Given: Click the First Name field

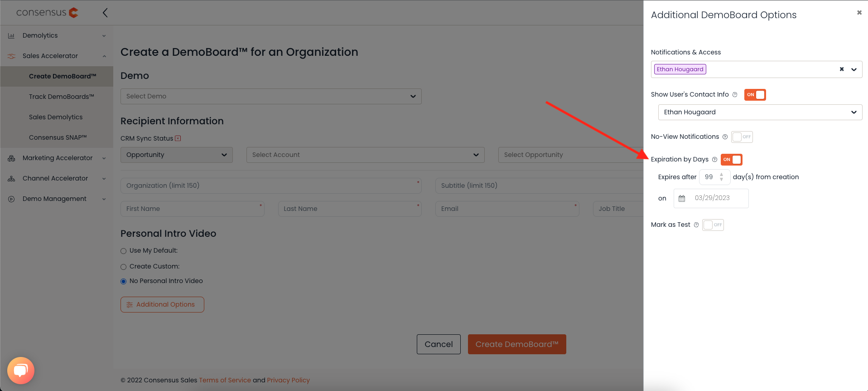Looking at the screenshot, I should [193, 209].
